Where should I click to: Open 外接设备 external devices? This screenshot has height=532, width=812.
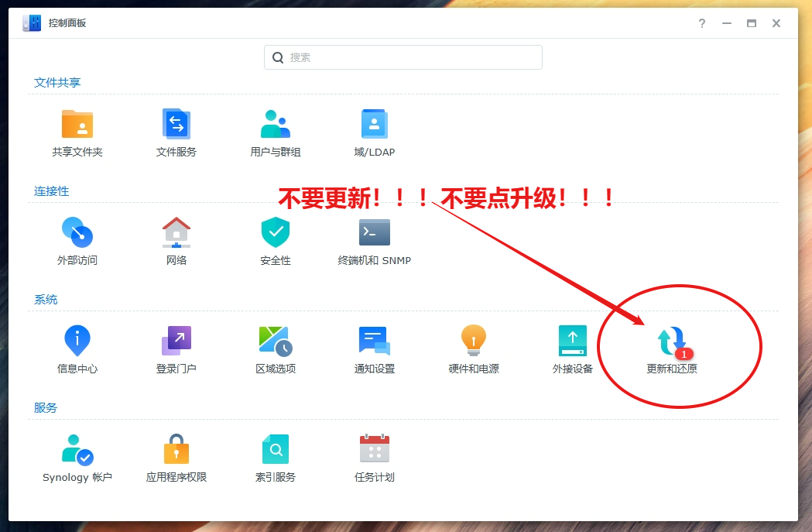click(x=573, y=342)
